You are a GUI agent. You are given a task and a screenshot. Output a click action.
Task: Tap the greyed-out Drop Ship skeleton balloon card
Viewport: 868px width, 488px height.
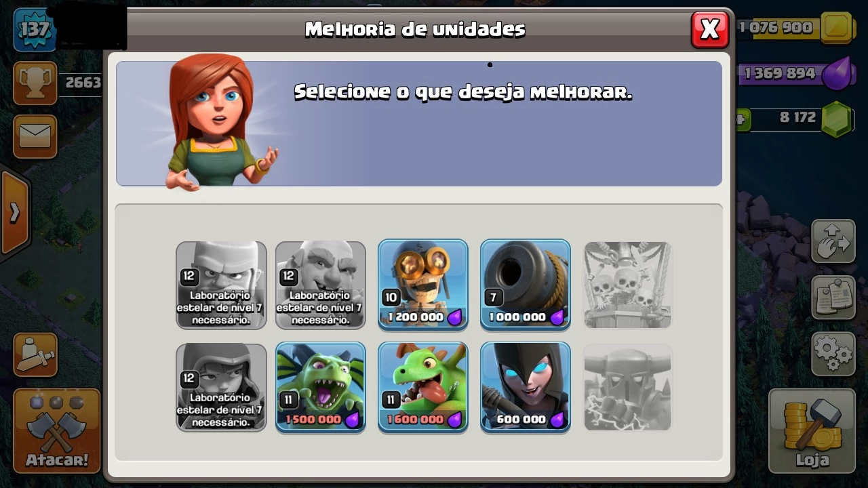627,285
